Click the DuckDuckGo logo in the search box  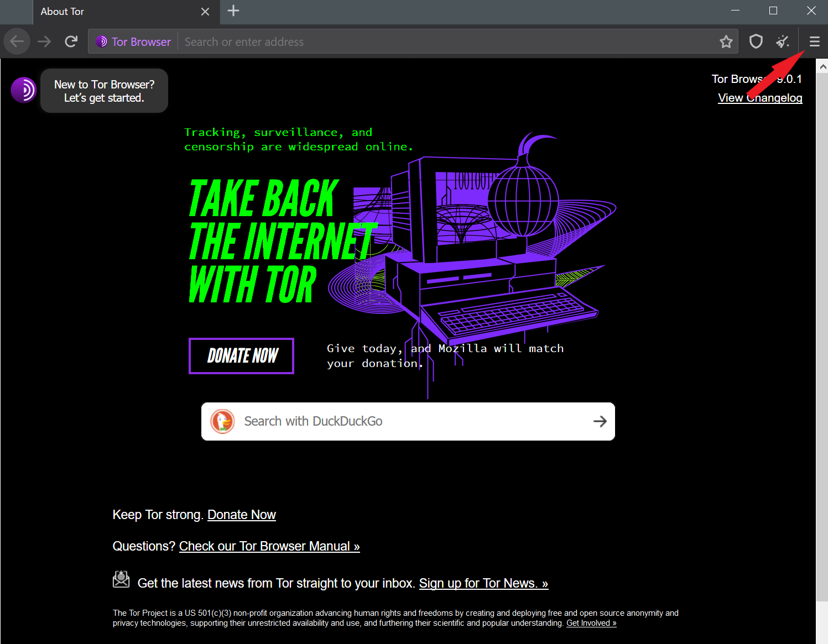coord(222,421)
